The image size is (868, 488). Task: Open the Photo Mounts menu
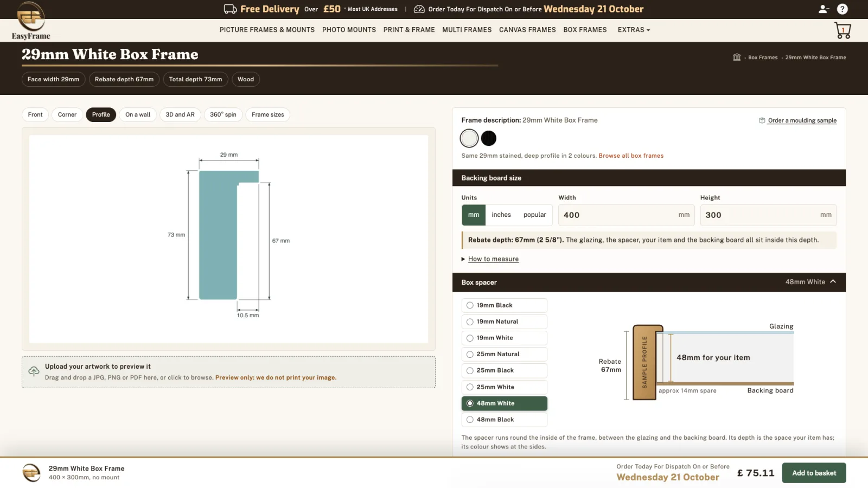point(349,30)
